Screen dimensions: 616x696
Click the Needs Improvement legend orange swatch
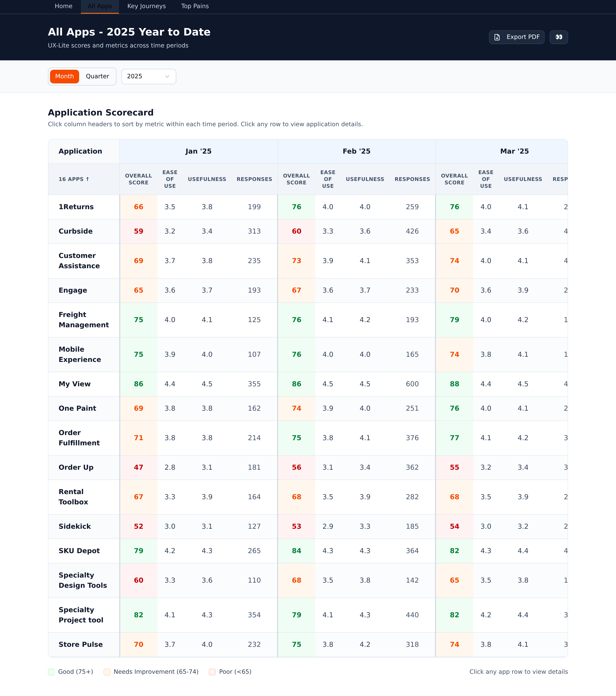107,672
